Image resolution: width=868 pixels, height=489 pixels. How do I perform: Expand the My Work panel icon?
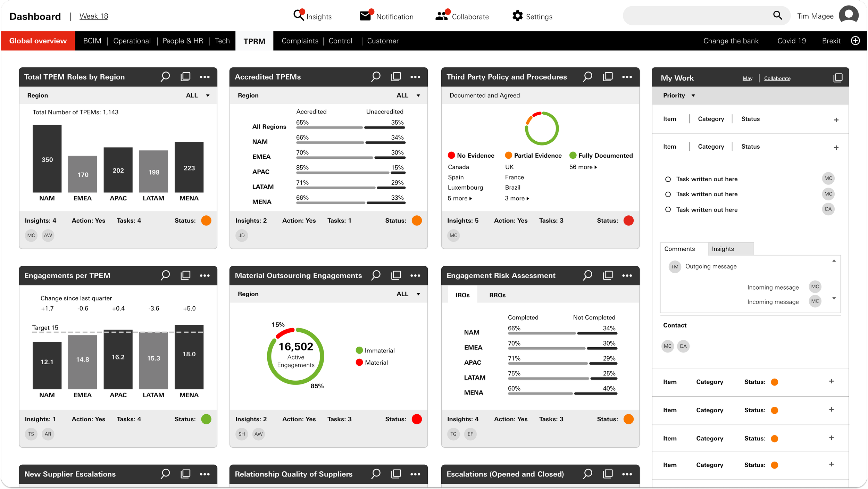point(838,78)
